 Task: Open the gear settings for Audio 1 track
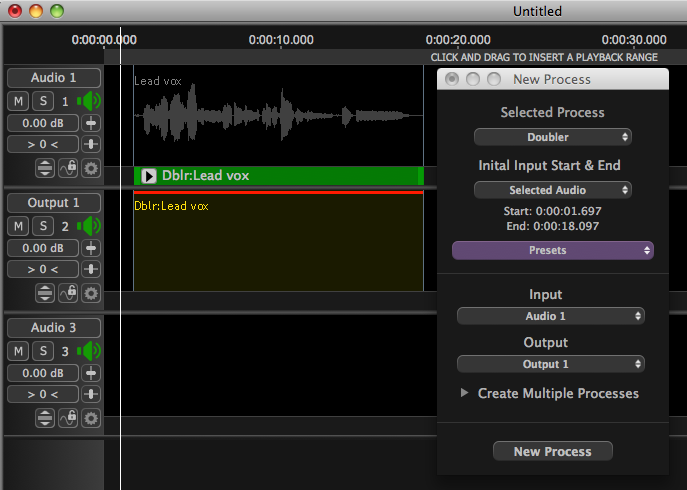point(91,167)
